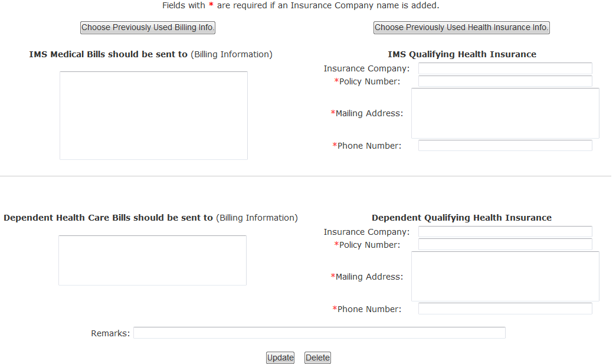Click Choose Previously Used Billing Info button

(148, 28)
